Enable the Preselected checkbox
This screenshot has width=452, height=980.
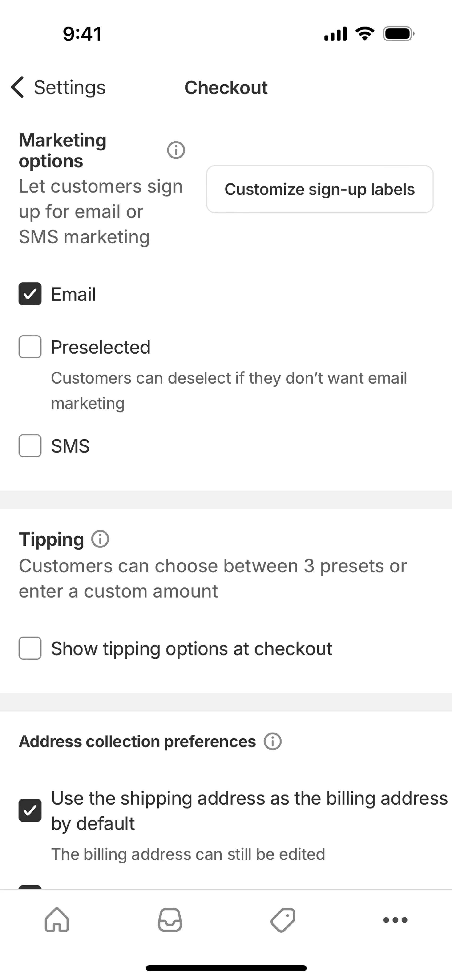point(30,347)
